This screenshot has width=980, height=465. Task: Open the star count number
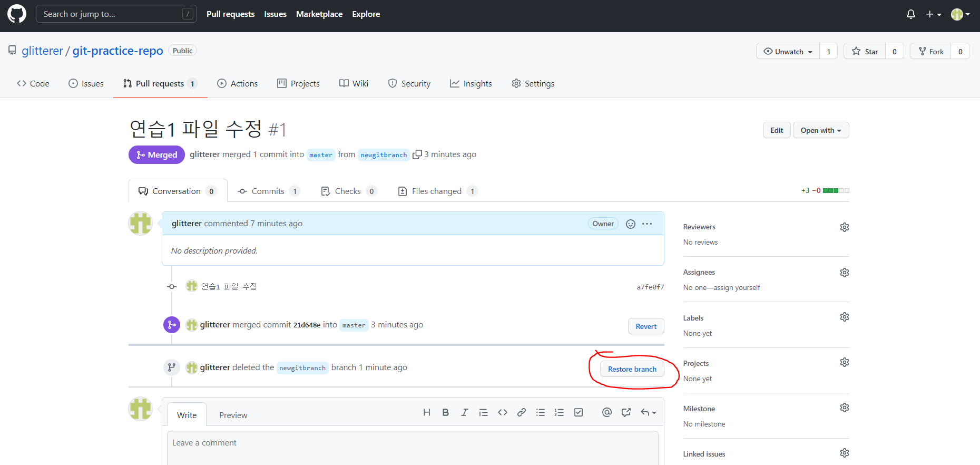895,51
